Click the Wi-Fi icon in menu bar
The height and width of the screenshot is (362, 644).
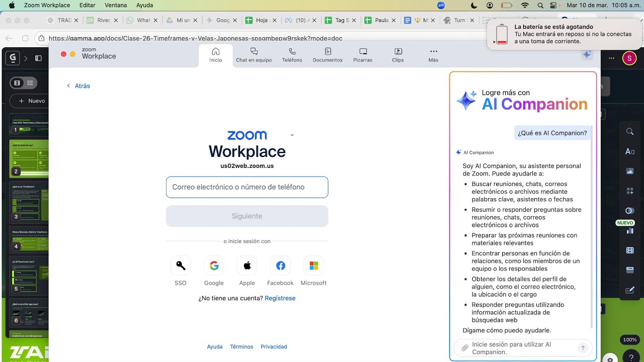[525, 5]
